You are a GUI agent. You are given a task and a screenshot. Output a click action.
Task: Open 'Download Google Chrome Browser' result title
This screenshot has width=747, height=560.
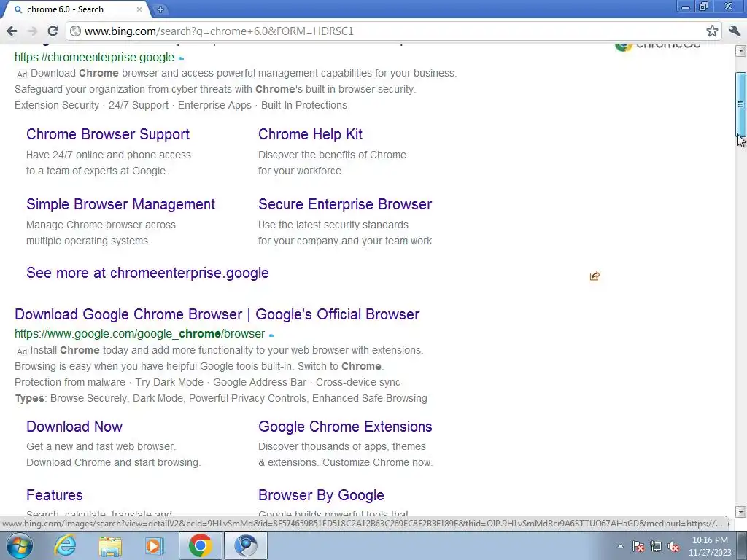[217, 314]
